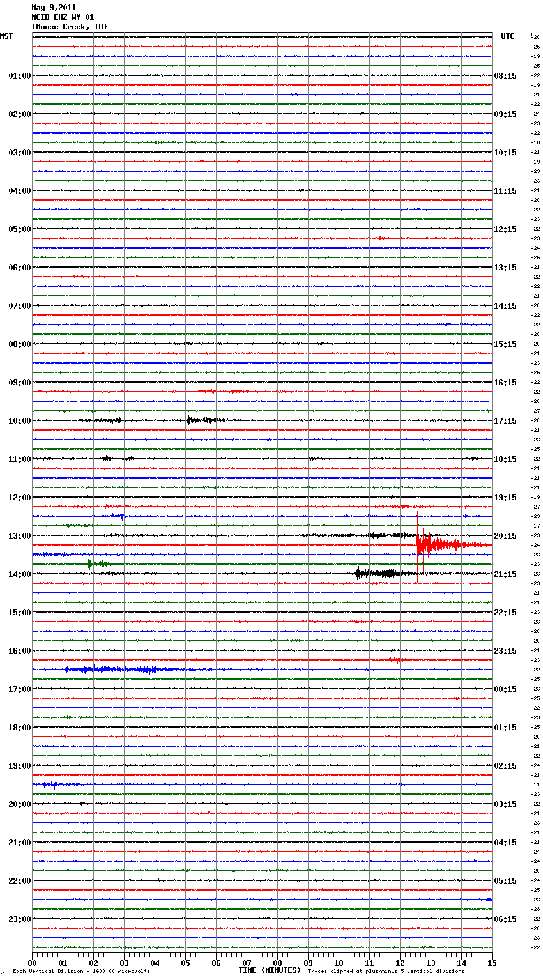The height and width of the screenshot is (980, 543).
Task: Click the blue noisy burst after 16:00
Action: 111,670
